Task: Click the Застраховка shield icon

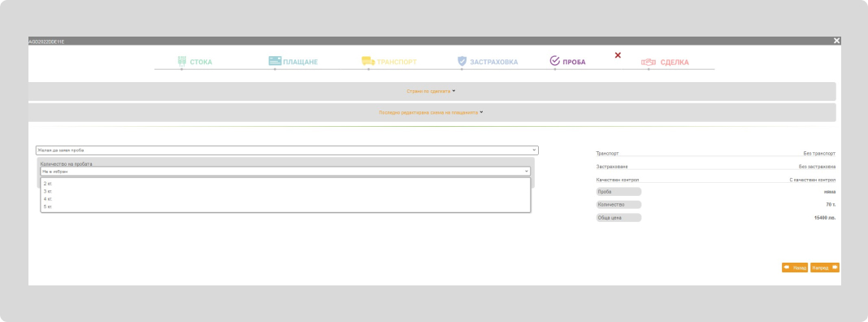Action: 462,61
